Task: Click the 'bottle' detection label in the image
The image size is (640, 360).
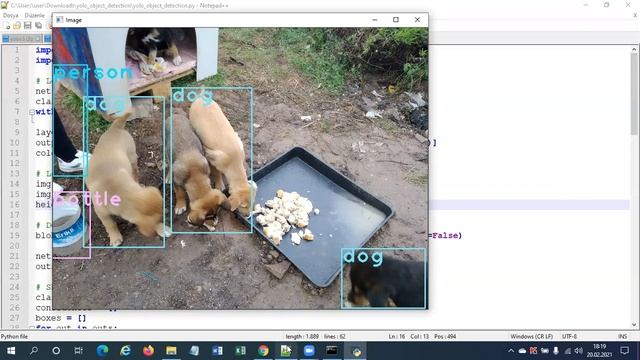Action: point(88,199)
